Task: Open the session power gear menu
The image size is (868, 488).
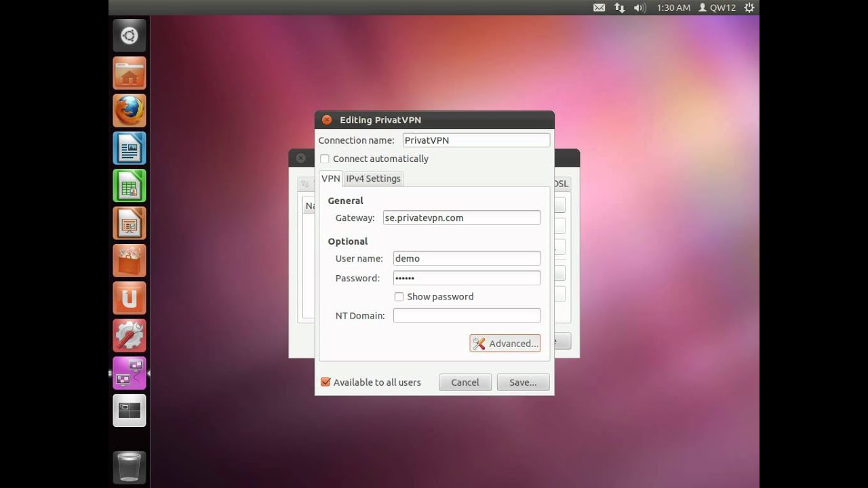Action: (x=749, y=7)
